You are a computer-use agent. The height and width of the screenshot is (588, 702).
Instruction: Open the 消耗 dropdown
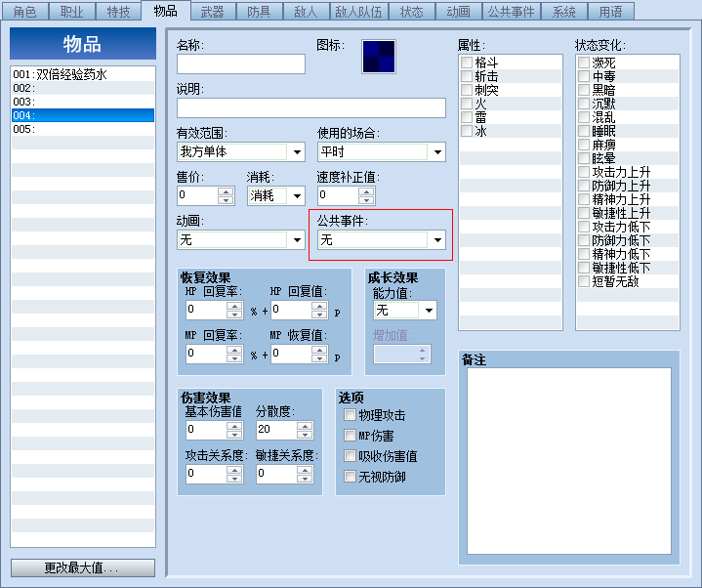(x=275, y=195)
